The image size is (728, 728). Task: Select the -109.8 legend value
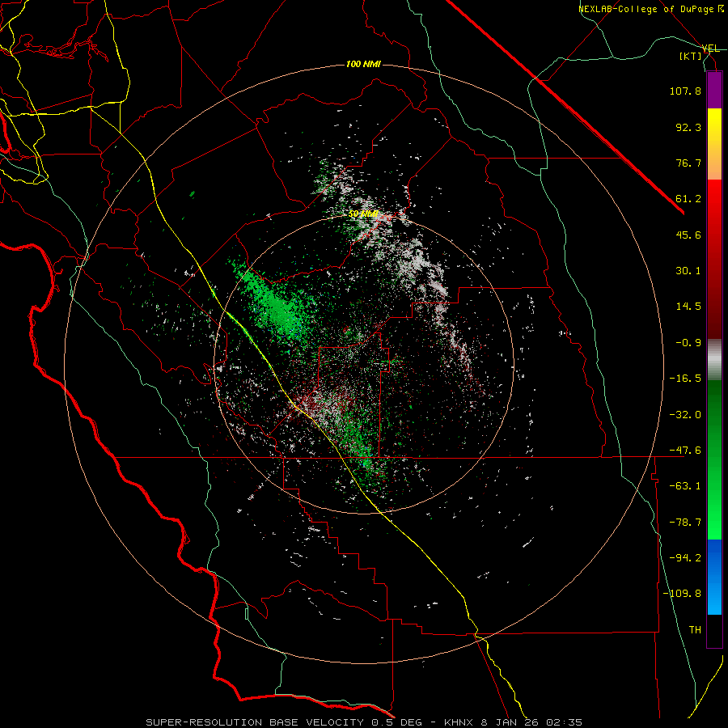[x=682, y=594]
